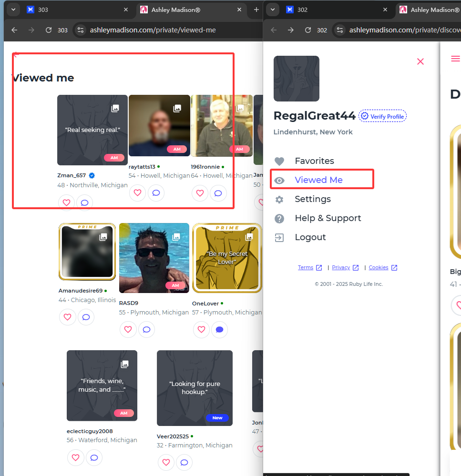This screenshot has height=476, width=461.
Task: Click the Verify Profile button
Action: (383, 116)
